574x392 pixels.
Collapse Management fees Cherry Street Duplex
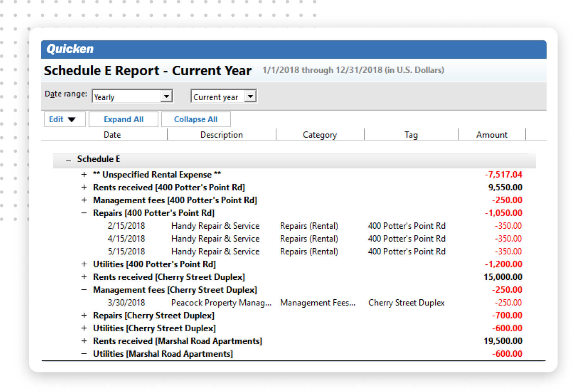click(84, 290)
